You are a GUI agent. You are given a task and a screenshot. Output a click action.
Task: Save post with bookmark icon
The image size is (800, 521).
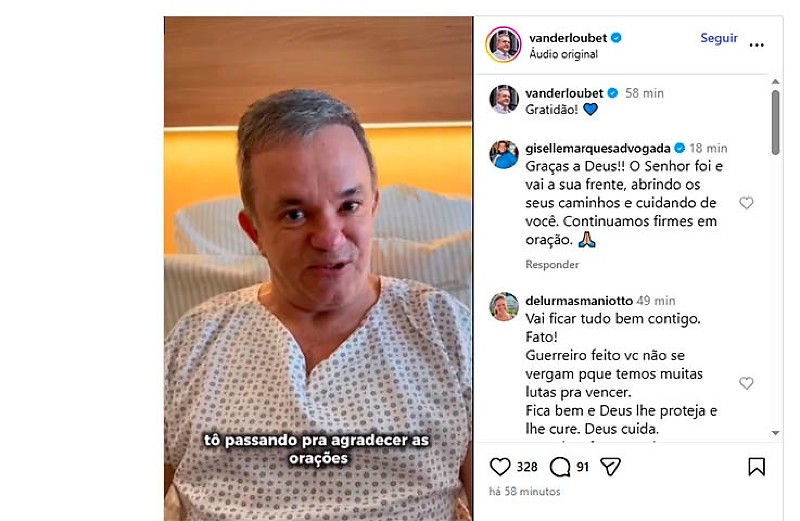pos(756,466)
